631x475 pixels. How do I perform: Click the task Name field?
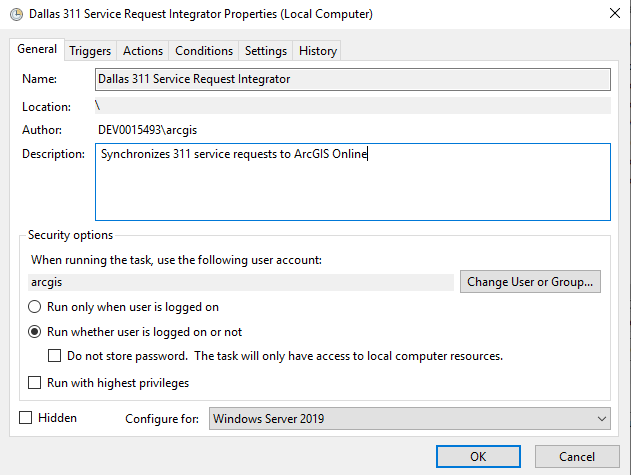point(352,78)
